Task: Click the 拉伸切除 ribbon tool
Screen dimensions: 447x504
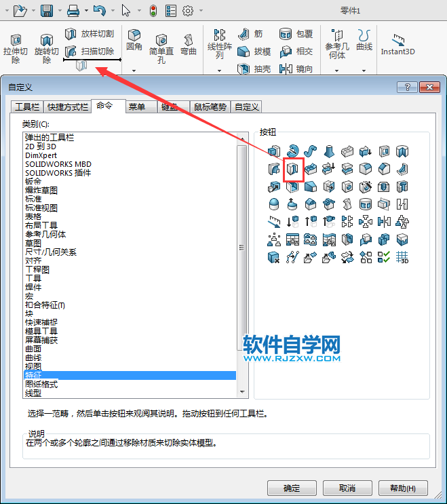Action: (16, 49)
